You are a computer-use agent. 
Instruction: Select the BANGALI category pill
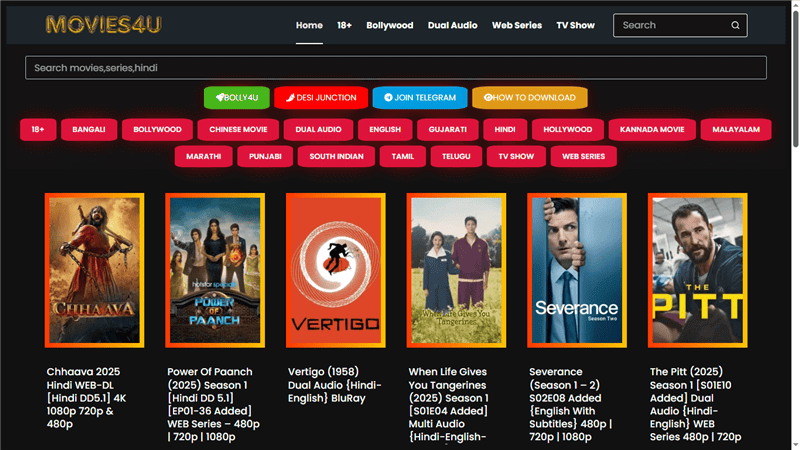[89, 130]
